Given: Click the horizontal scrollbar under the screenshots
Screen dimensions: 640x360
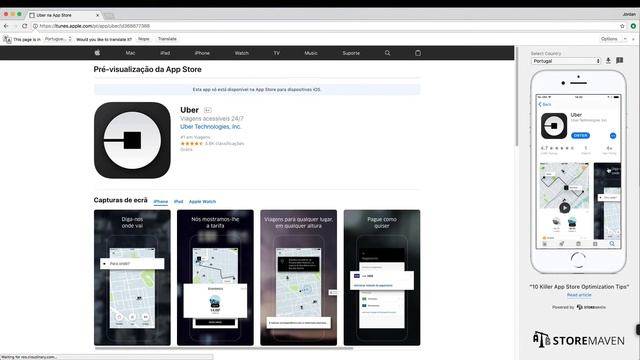Looking at the screenshot, I should [224, 349].
